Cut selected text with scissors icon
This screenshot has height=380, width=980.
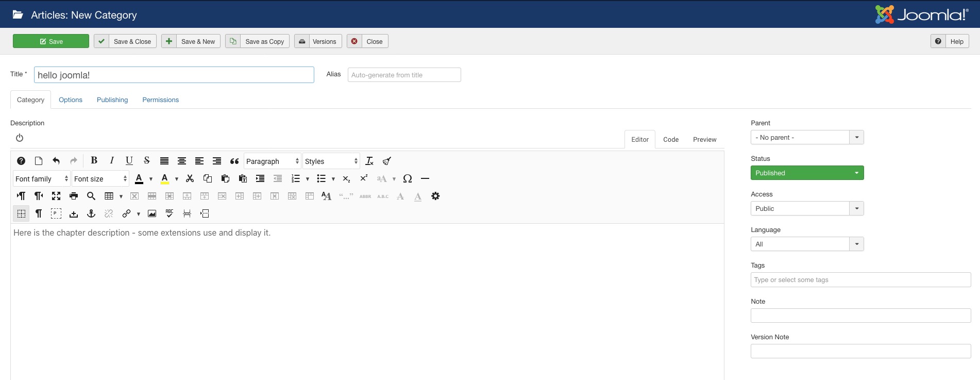pyautogui.click(x=190, y=178)
